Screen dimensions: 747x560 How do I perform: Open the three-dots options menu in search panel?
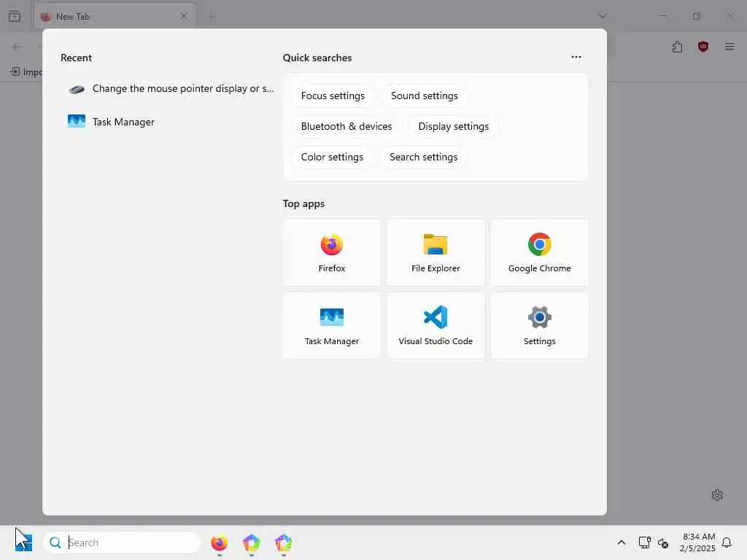tap(576, 57)
